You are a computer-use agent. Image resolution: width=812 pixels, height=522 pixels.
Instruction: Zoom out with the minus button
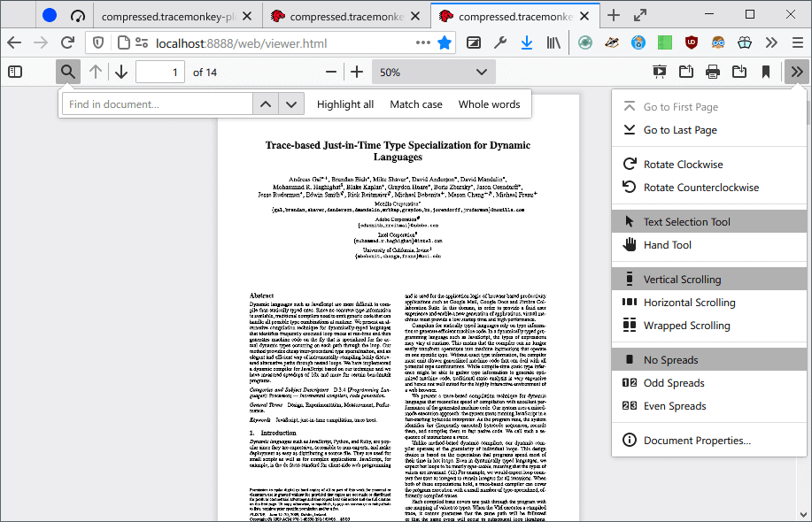click(x=331, y=72)
